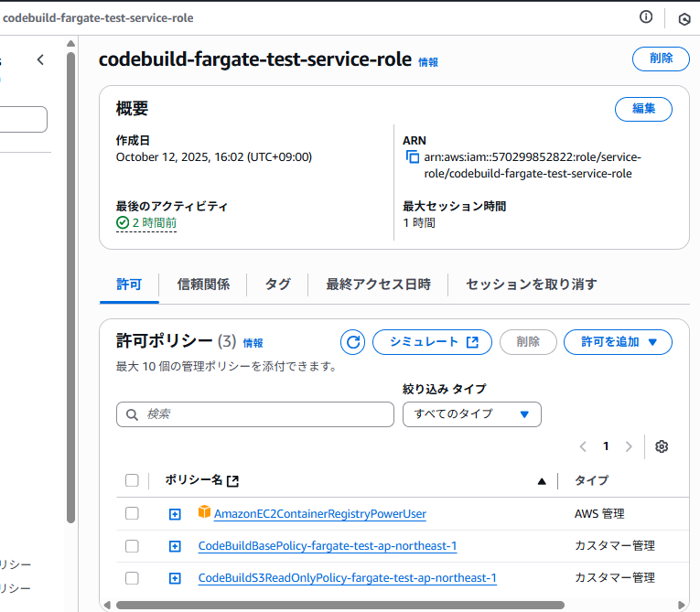700x612 pixels.
Task: Go to the previous page of policies
Action: click(583, 446)
